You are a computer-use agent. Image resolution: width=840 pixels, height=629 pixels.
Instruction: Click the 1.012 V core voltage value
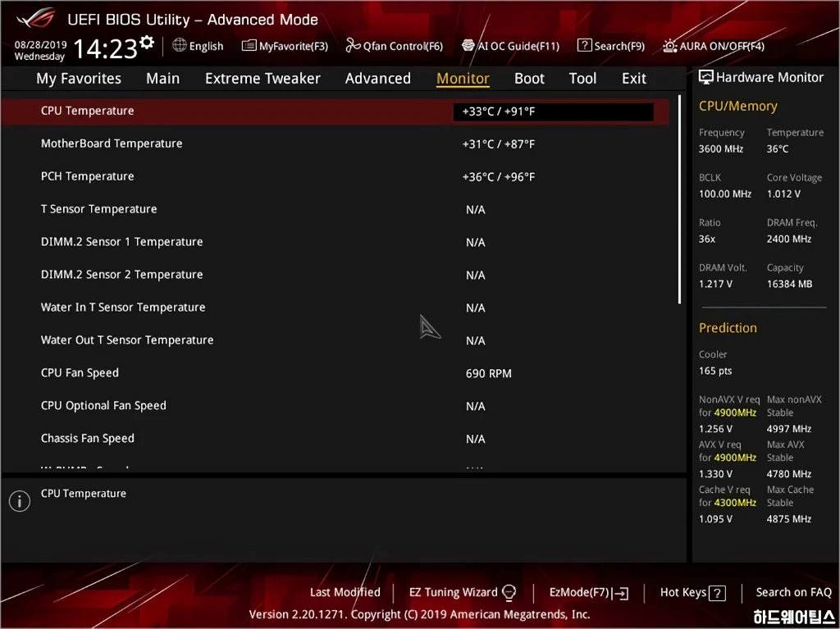[x=783, y=194]
